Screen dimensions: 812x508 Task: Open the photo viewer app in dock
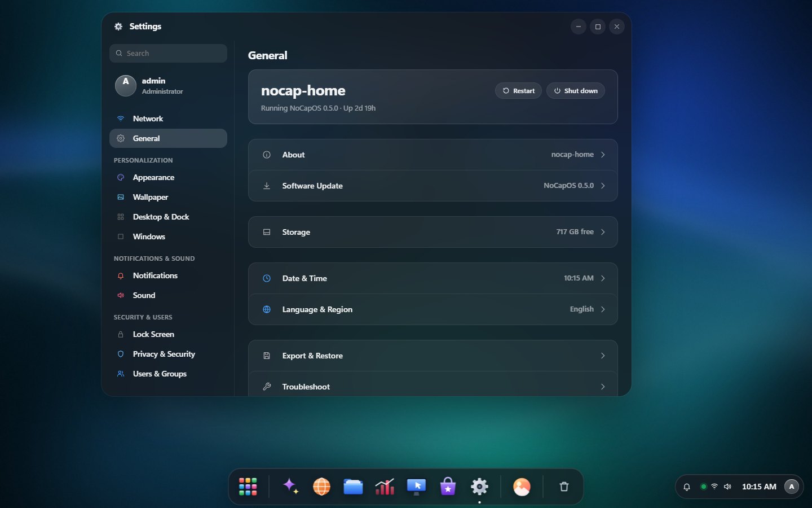coord(522,487)
